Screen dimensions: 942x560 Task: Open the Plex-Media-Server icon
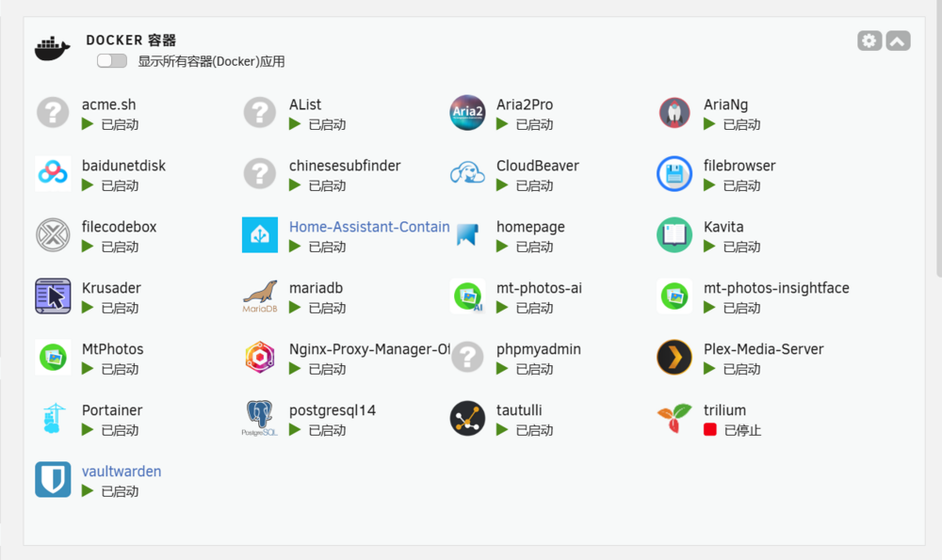(674, 357)
